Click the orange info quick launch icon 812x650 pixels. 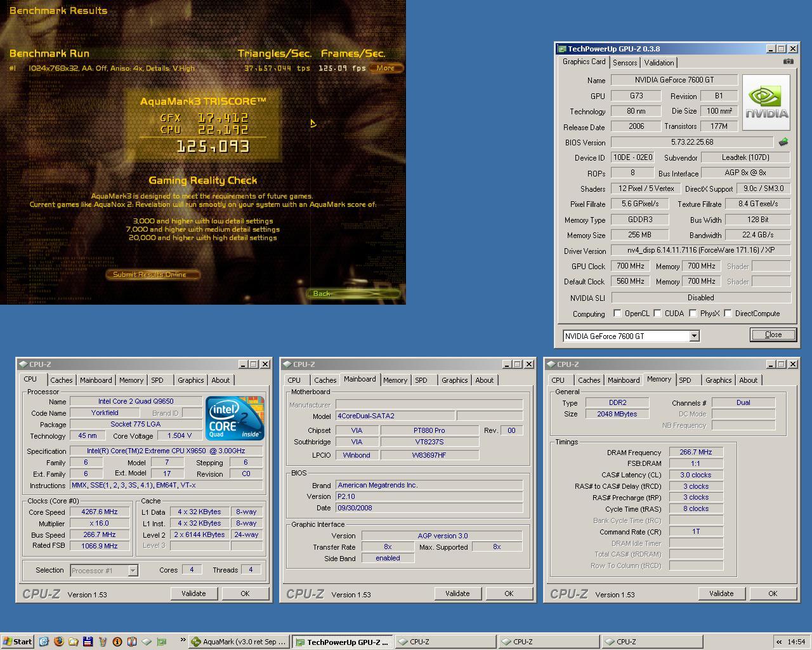[x=117, y=642]
